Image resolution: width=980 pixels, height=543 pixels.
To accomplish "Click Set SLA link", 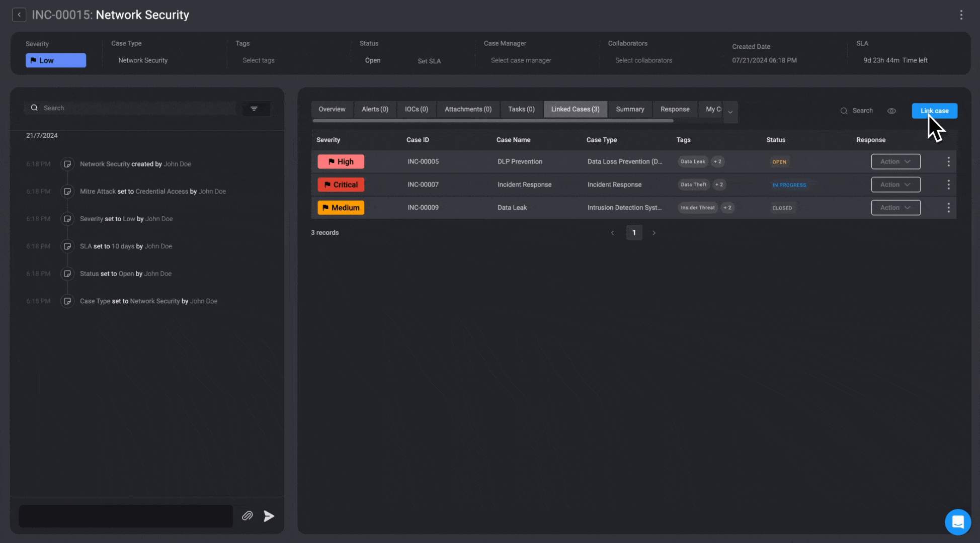I will (x=429, y=61).
